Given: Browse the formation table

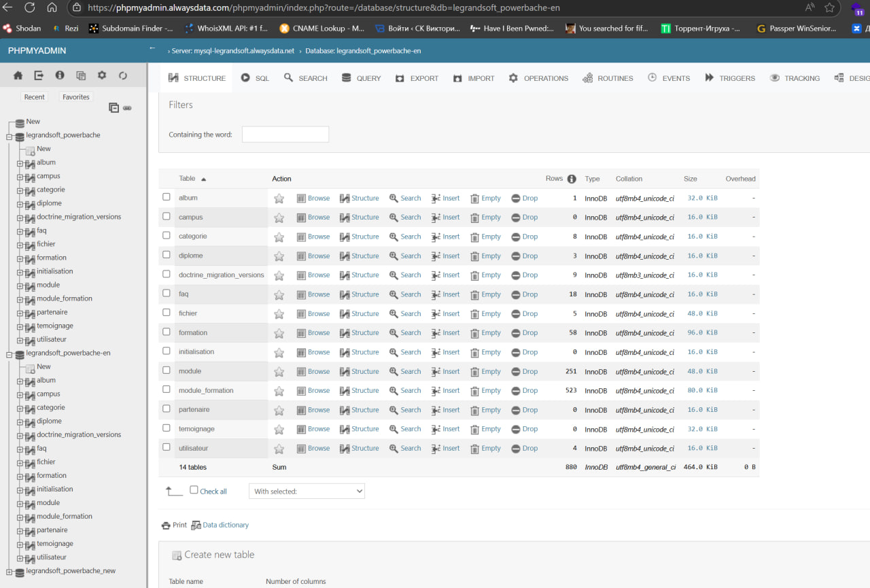Looking at the screenshot, I should [313, 333].
